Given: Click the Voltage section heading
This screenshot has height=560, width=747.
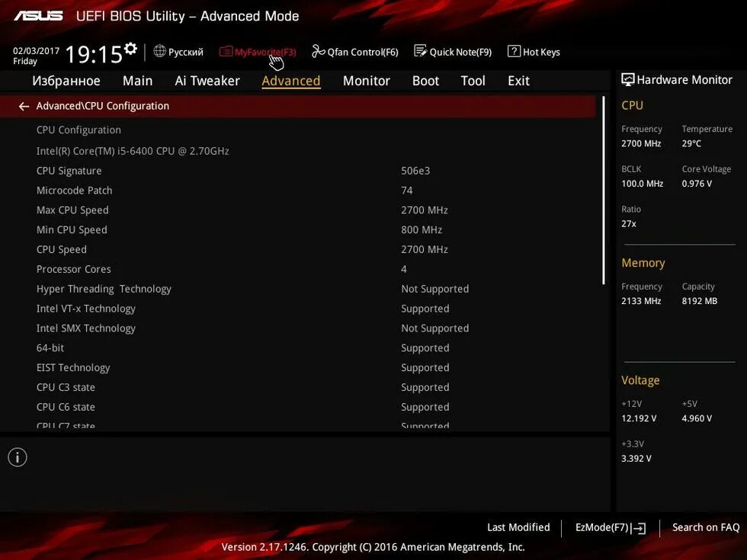Looking at the screenshot, I should pyautogui.click(x=640, y=380).
